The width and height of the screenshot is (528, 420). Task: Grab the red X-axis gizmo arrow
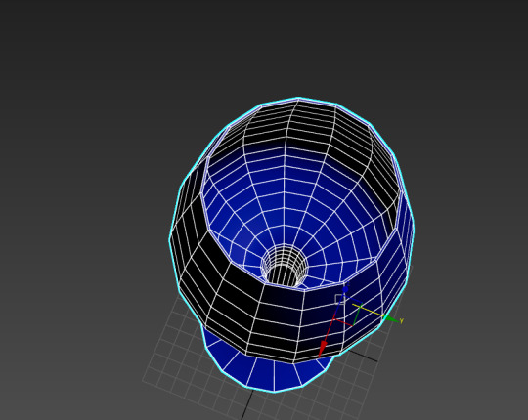tap(323, 348)
